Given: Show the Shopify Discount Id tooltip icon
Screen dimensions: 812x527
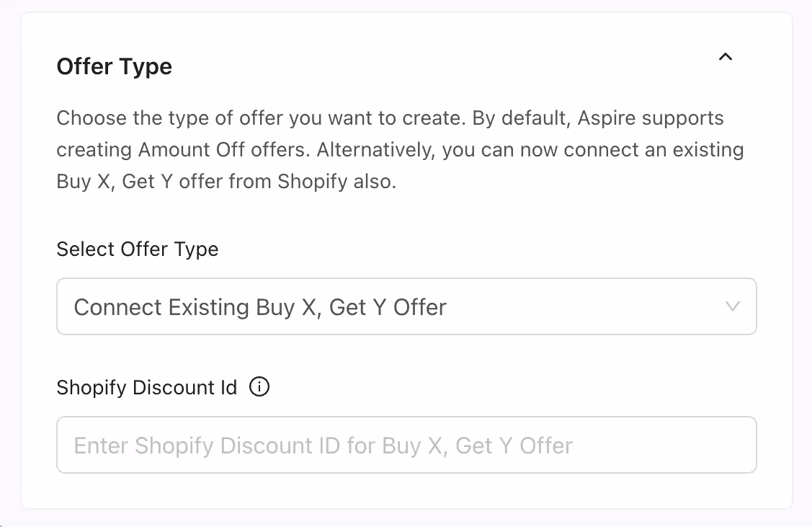Looking at the screenshot, I should pos(259,388).
